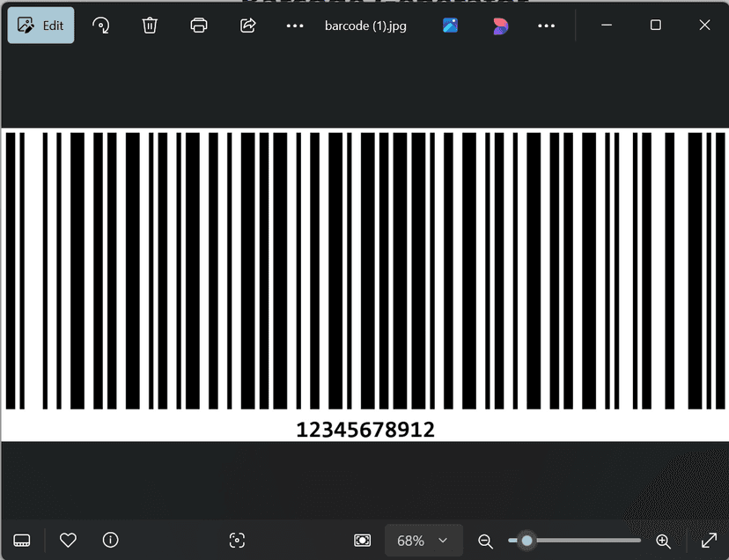
Task: Click the barcode image in the viewer
Action: [x=365, y=284]
